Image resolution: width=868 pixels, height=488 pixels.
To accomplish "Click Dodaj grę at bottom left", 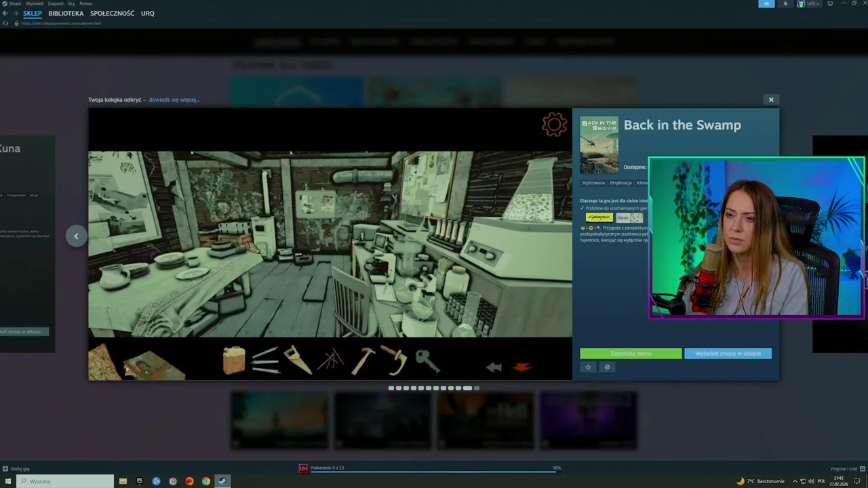I will click(x=16, y=468).
